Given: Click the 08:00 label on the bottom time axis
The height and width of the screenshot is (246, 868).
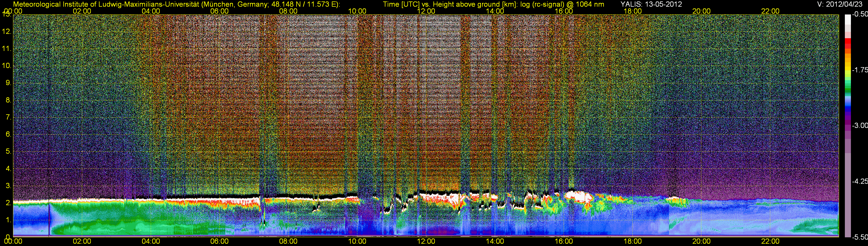Looking at the screenshot, I should (x=288, y=241).
